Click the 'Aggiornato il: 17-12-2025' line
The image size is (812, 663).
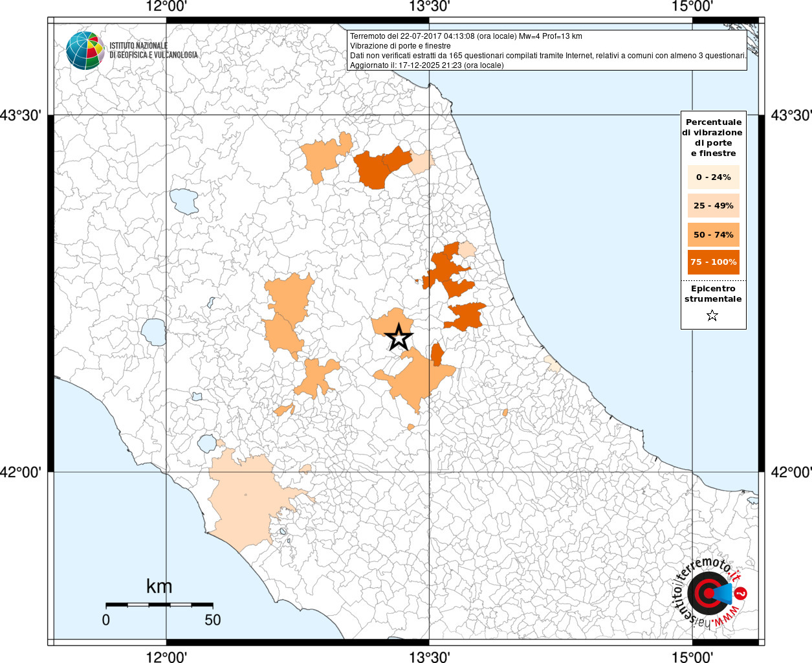[x=427, y=65]
